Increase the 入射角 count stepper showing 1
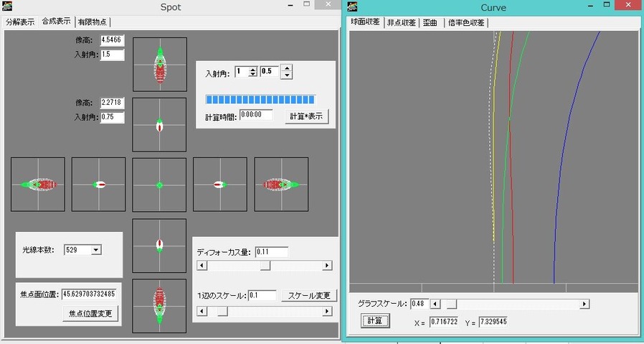This screenshot has height=344, width=644. pyautogui.click(x=253, y=69)
